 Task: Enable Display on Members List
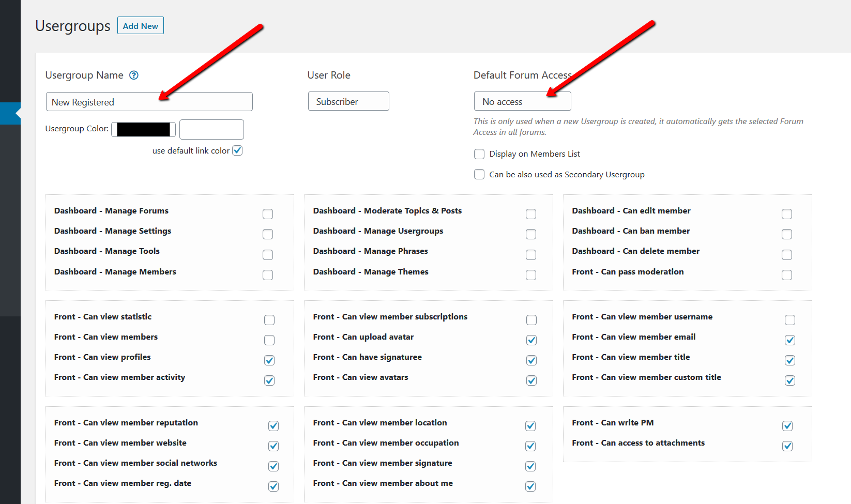click(x=479, y=154)
